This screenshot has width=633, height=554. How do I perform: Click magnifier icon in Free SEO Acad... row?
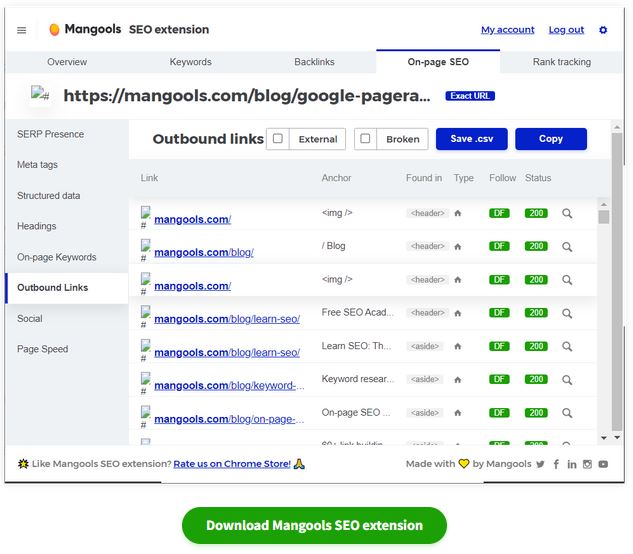coord(567,313)
